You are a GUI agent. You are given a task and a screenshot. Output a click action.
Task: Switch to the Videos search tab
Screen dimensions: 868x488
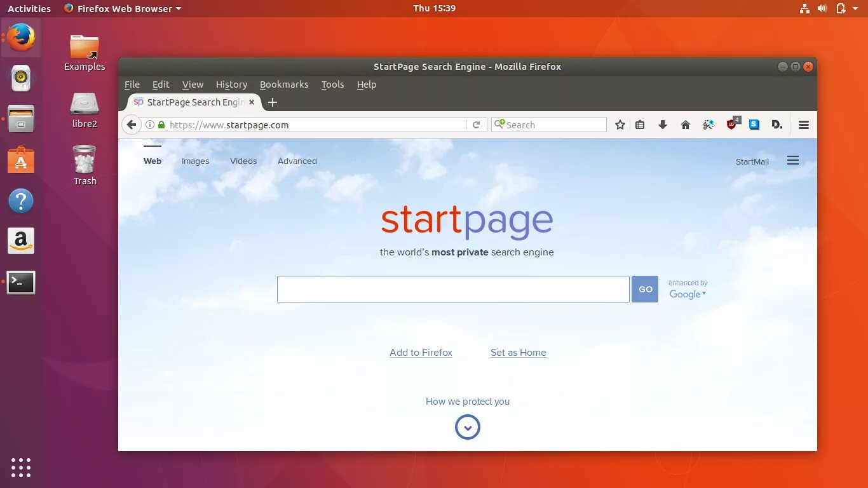pyautogui.click(x=243, y=161)
